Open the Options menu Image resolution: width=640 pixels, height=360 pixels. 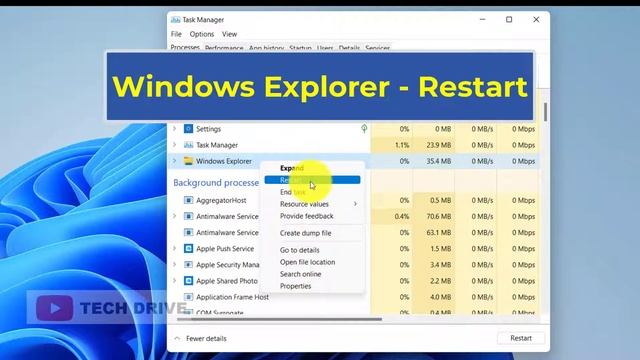(202, 34)
